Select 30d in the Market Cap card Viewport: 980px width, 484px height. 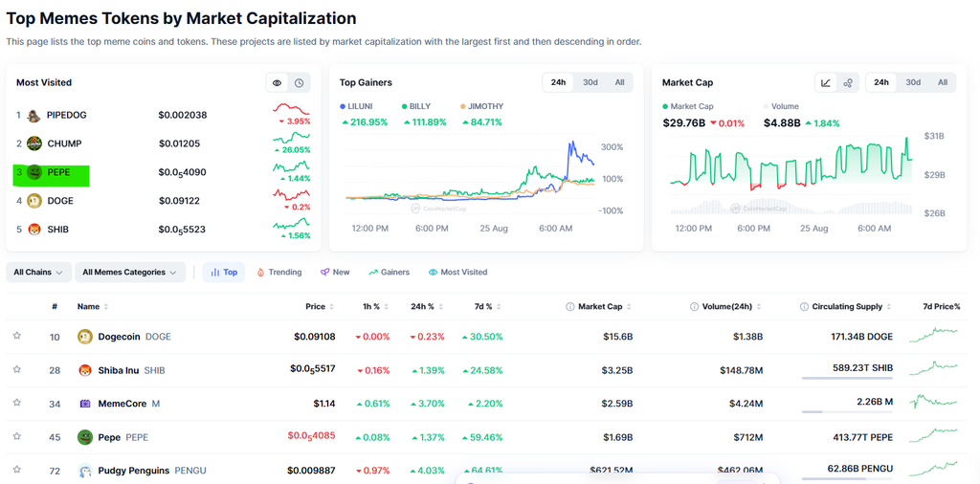913,82
